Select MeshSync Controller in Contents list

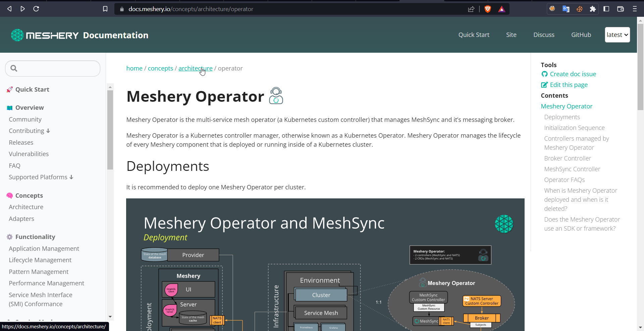572,169
